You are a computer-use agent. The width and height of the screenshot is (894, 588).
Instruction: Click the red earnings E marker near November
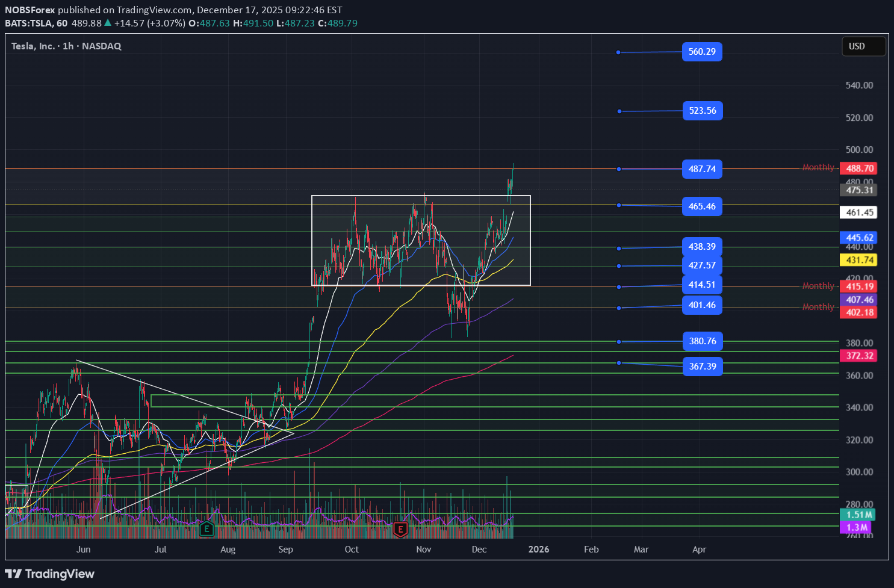tap(400, 530)
